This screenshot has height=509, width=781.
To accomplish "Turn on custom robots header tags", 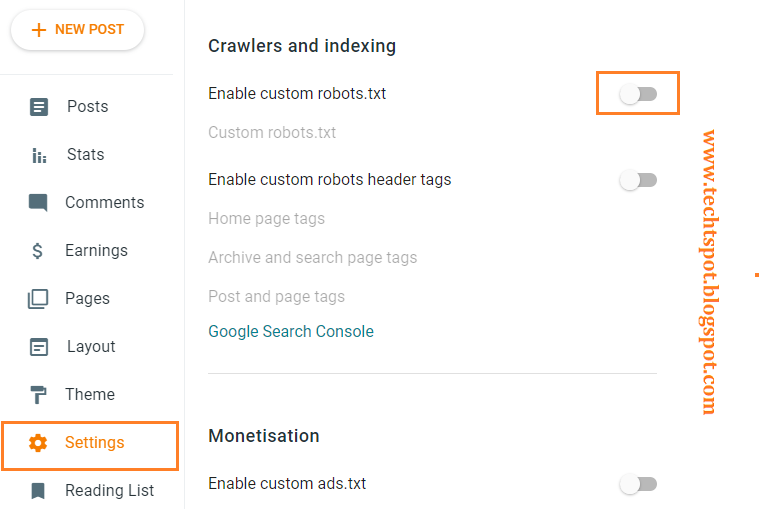I will pos(638,180).
